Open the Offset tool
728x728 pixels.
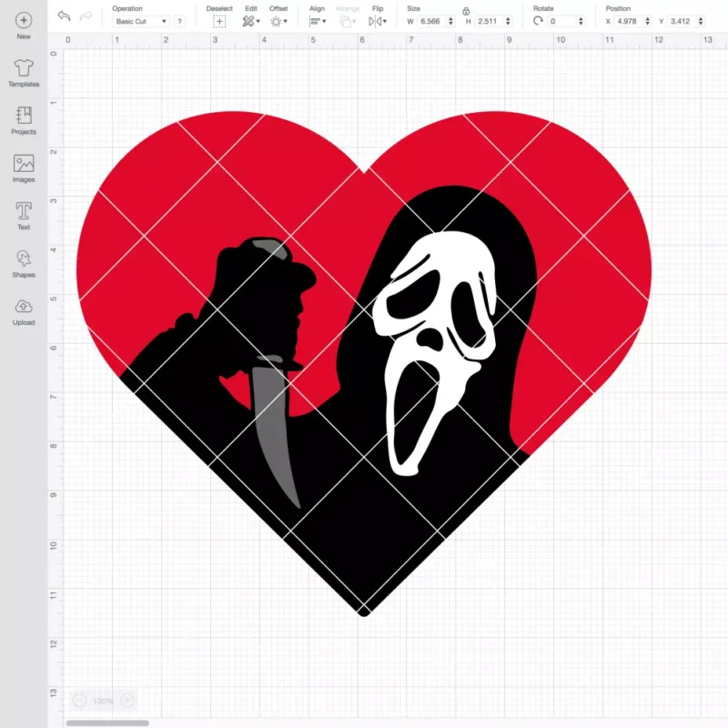coord(278,21)
